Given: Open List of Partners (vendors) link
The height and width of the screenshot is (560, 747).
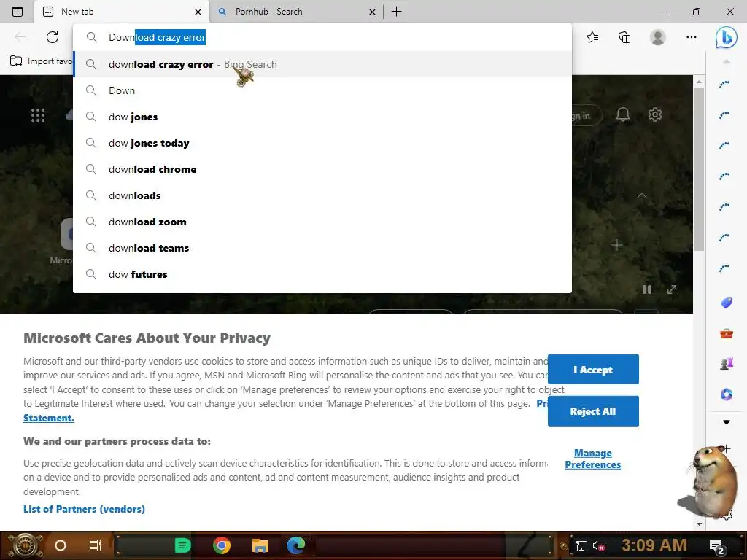Looking at the screenshot, I should click(x=84, y=509).
